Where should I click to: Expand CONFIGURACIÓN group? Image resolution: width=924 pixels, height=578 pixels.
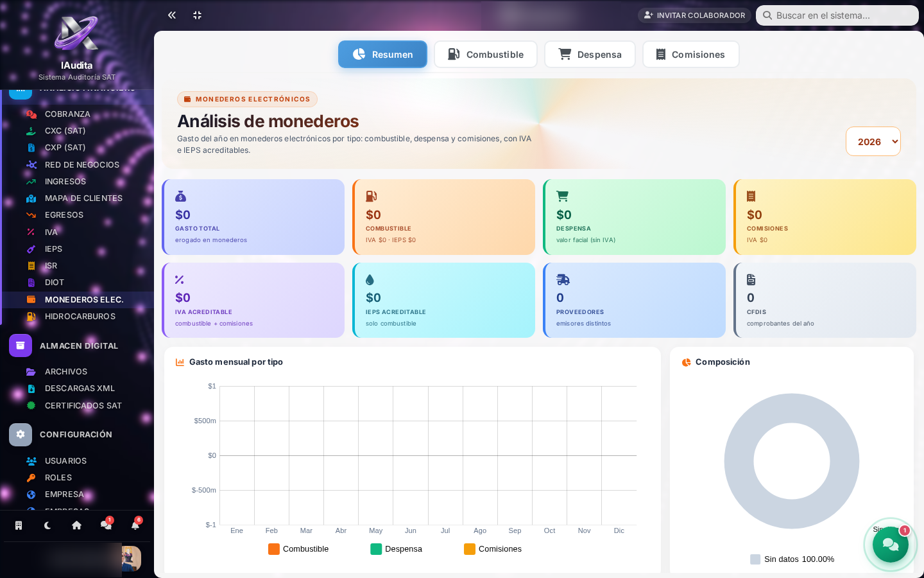point(77,434)
